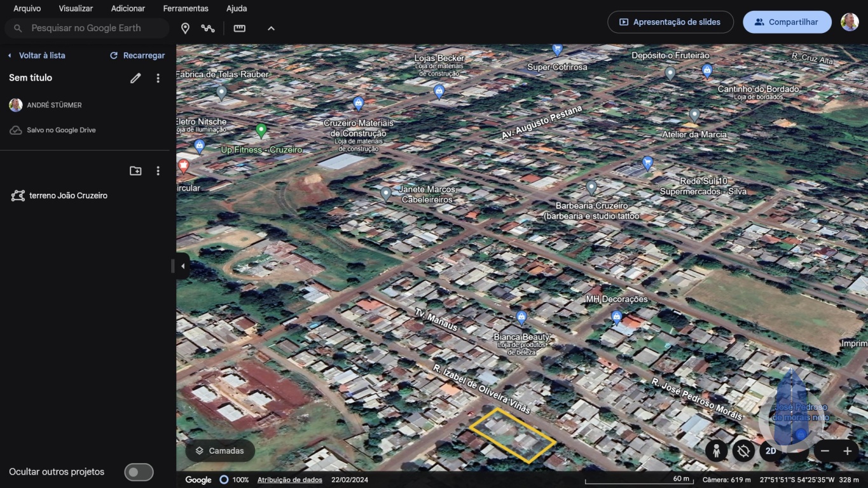Click the Super Cotrirosa store marker

557,49
